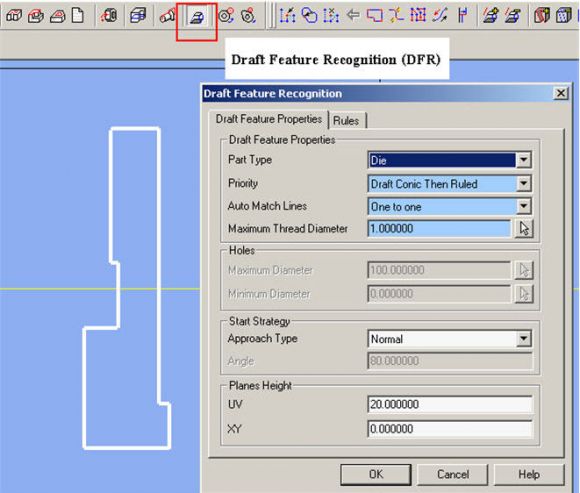
Task: Click the first gear wheel toolbar icon
Action: (226, 16)
